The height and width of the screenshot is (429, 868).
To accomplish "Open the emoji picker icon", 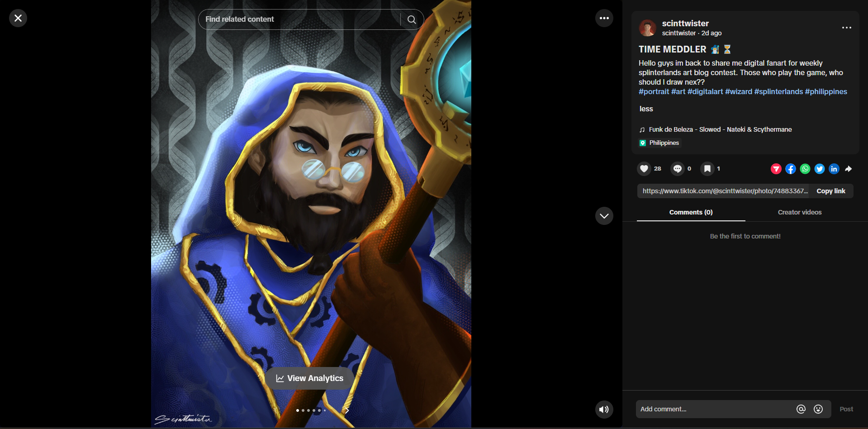I will click(818, 409).
